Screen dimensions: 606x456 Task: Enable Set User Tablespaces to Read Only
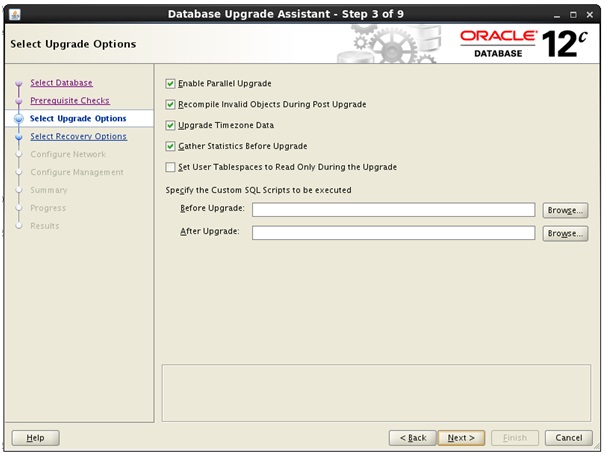pyautogui.click(x=170, y=167)
